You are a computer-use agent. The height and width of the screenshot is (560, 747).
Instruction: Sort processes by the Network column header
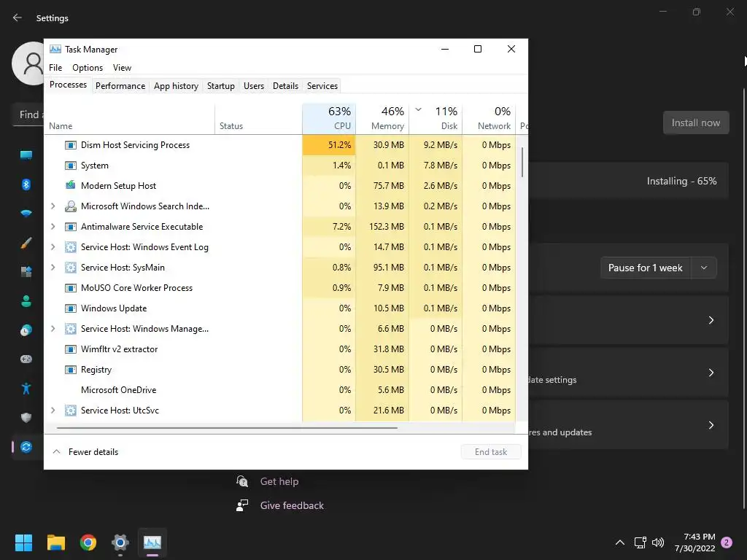click(x=489, y=119)
